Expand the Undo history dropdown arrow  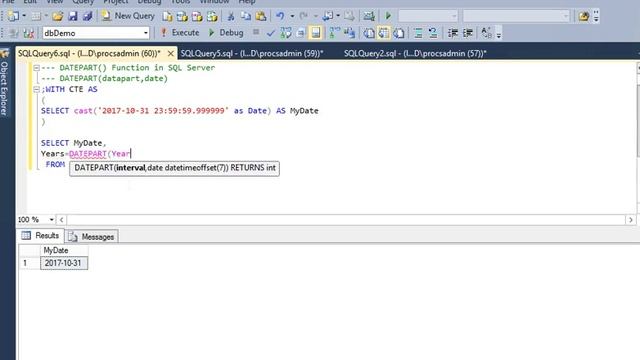pyautogui.click(x=292, y=16)
